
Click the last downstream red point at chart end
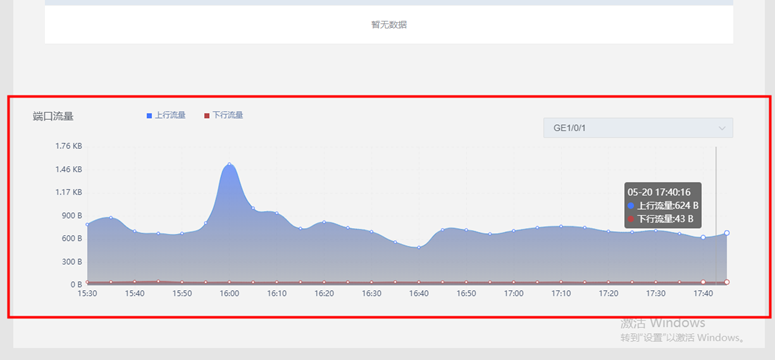point(727,282)
